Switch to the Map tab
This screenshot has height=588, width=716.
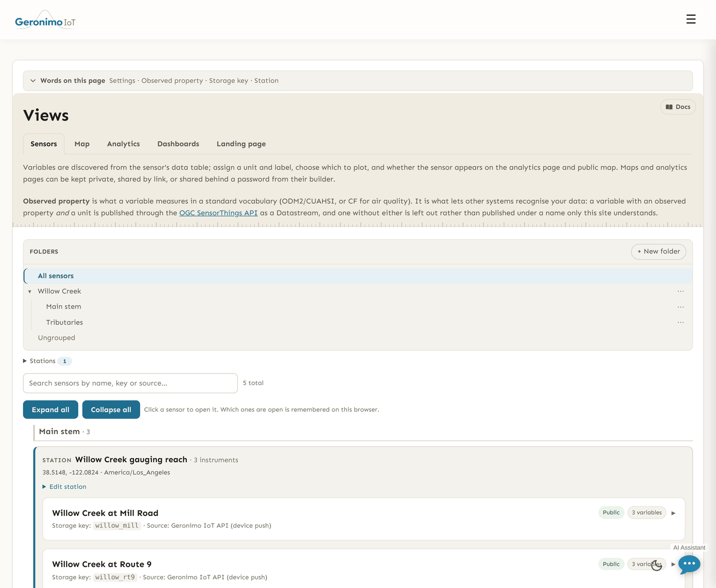(82, 144)
